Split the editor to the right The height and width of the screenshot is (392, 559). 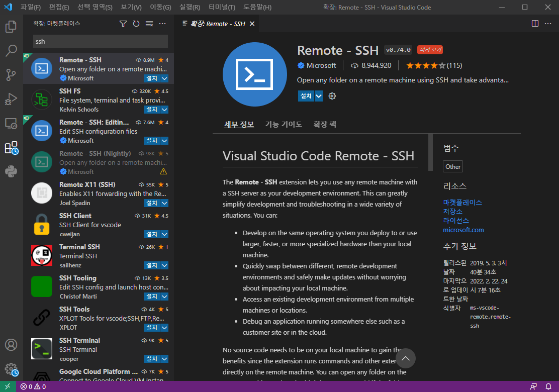[x=535, y=24]
